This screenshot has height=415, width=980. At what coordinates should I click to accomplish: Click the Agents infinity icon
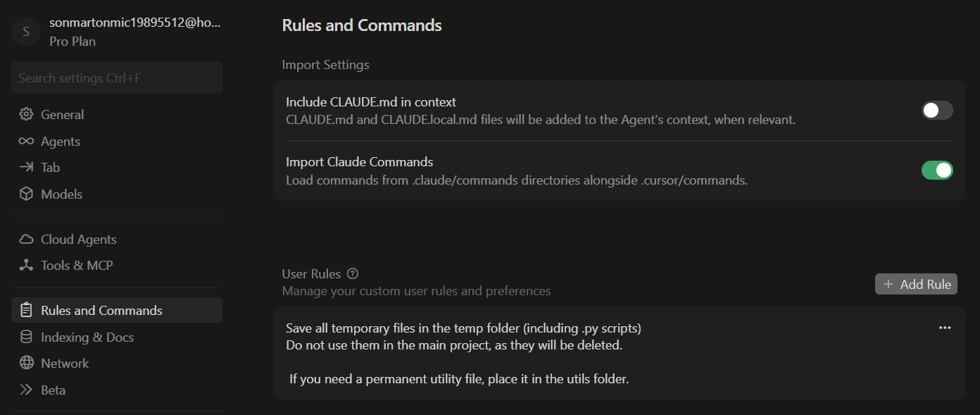[x=25, y=141]
